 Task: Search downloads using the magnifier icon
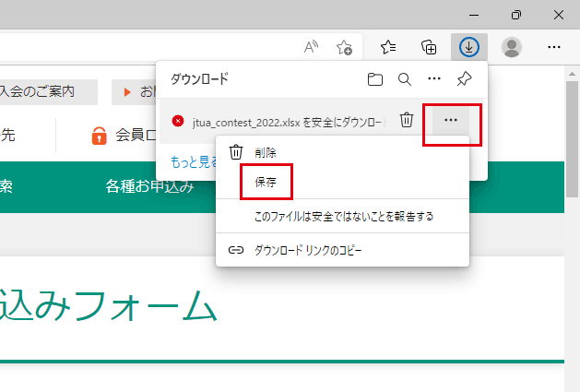(x=404, y=79)
